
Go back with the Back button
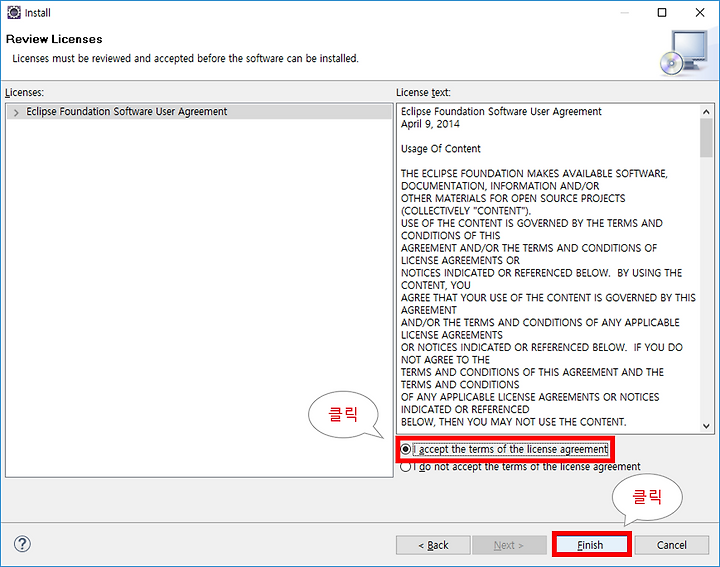(433, 545)
